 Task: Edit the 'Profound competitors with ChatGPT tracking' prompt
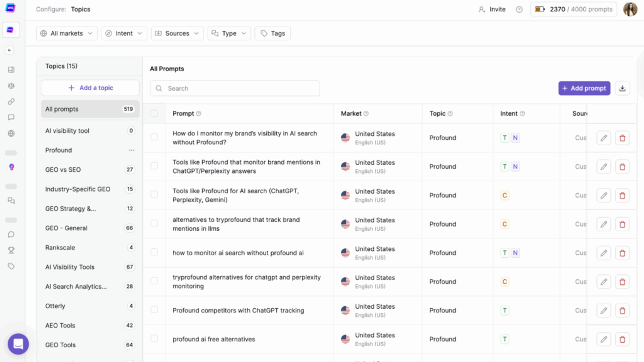[604, 311]
